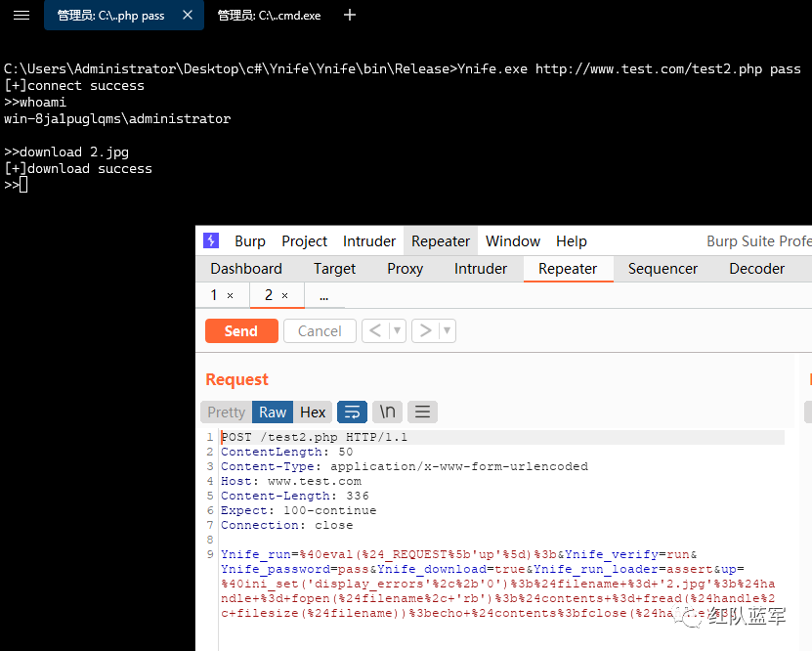Image resolution: width=812 pixels, height=651 pixels.
Task: Click the Burp Suite logo icon
Action: (x=211, y=240)
